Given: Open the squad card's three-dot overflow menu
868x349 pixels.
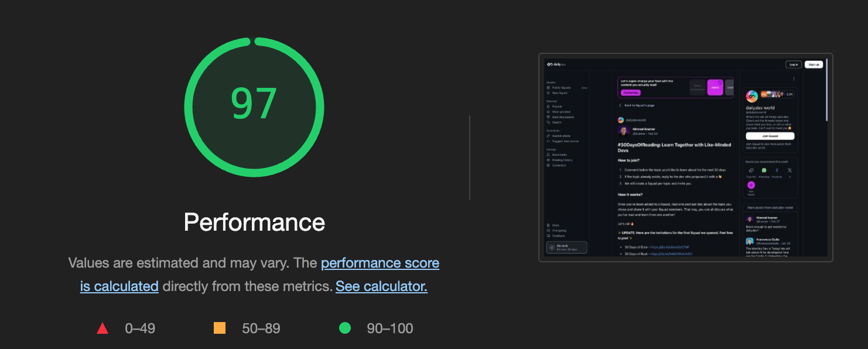Looking at the screenshot, I should pyautogui.click(x=792, y=79).
